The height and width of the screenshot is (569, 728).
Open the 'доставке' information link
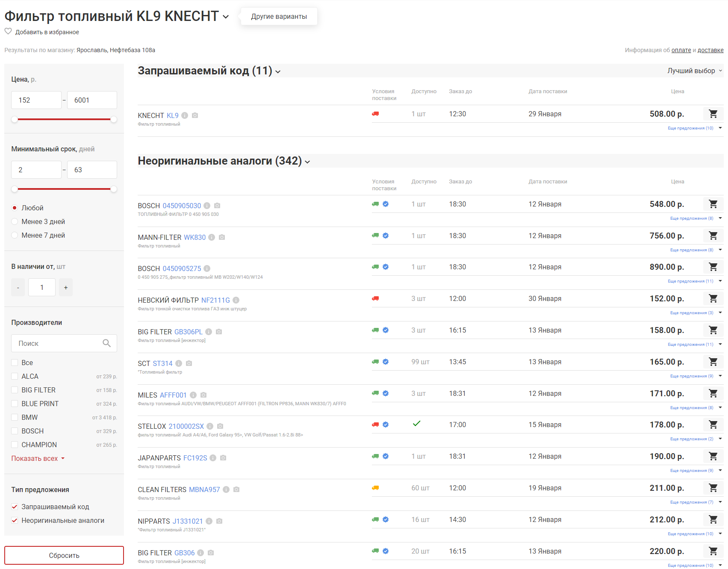point(710,50)
